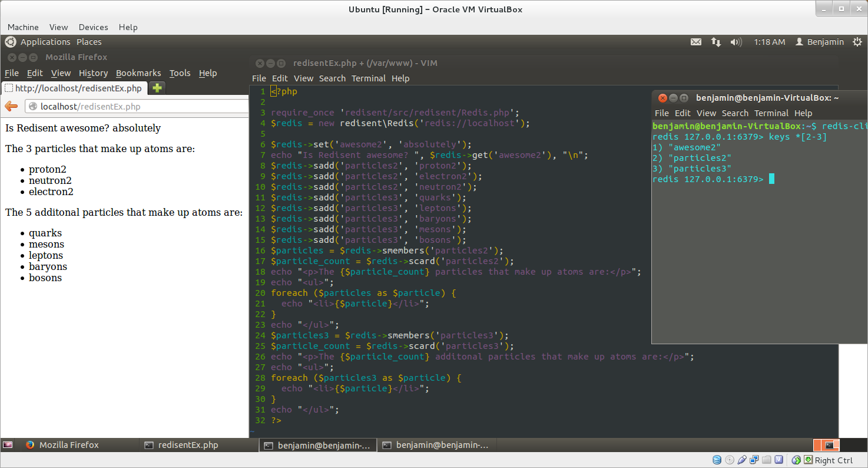Open Firefox Help menu

pos(208,73)
